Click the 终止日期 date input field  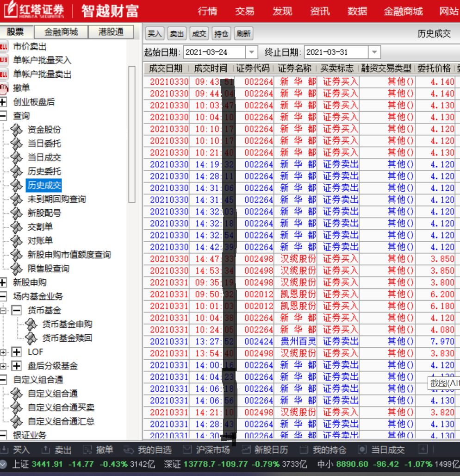[x=336, y=52]
